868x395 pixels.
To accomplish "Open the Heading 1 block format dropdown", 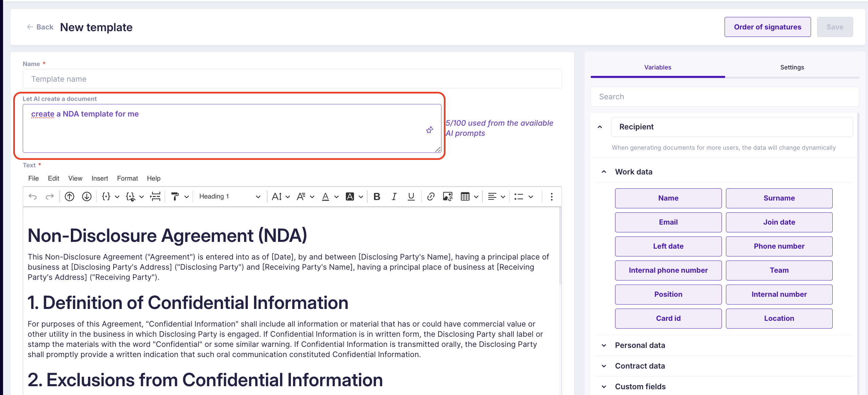I will (x=230, y=196).
